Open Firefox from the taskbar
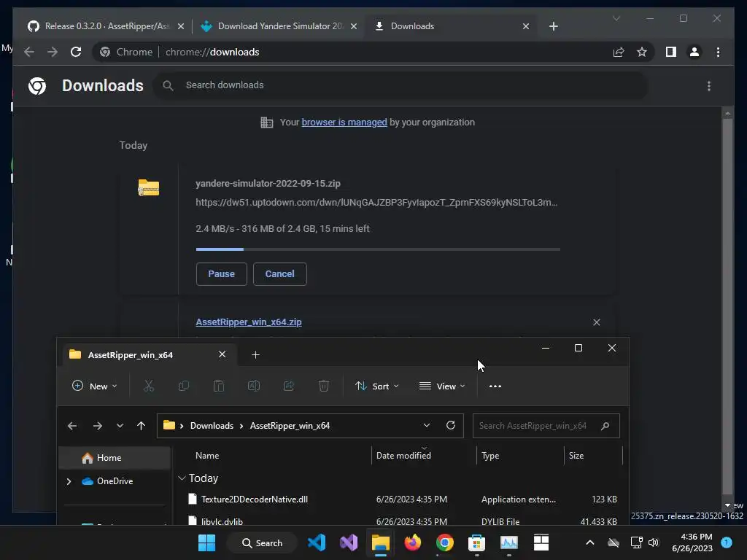The width and height of the screenshot is (747, 560). tap(413, 542)
